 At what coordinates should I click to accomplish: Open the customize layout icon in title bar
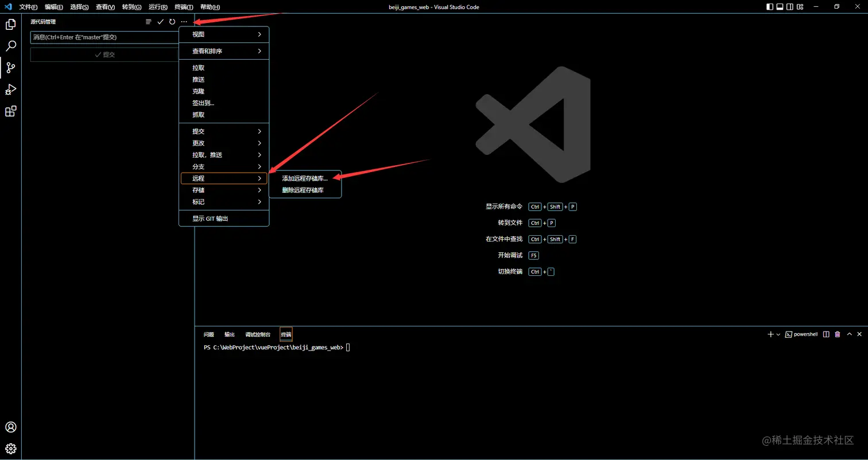(x=801, y=7)
